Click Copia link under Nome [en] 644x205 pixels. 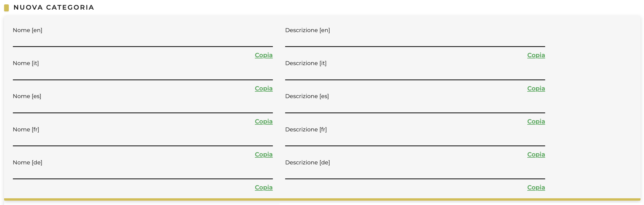point(264,55)
